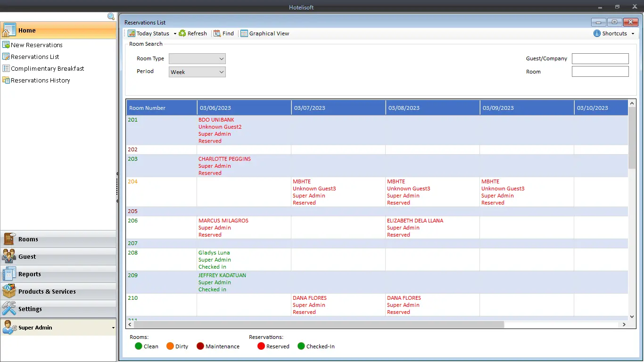Click the Refresh recycle icon
The image size is (644, 362).
(x=182, y=33)
